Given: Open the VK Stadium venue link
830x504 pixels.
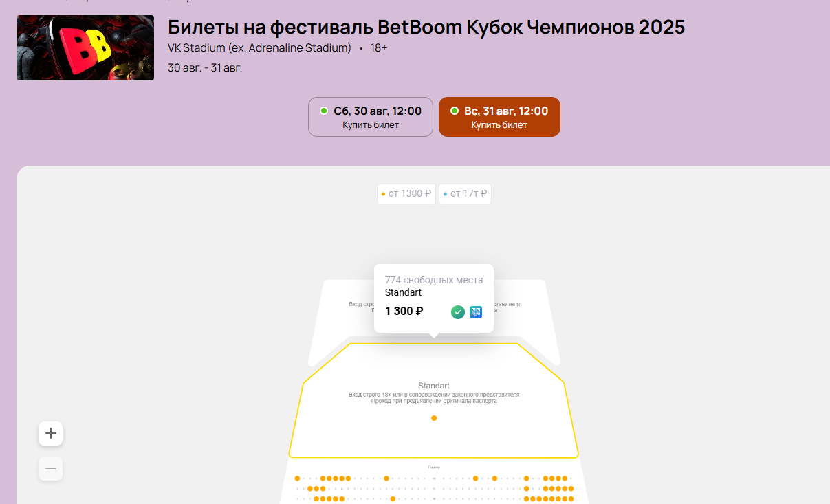Looking at the screenshot, I should coord(259,48).
